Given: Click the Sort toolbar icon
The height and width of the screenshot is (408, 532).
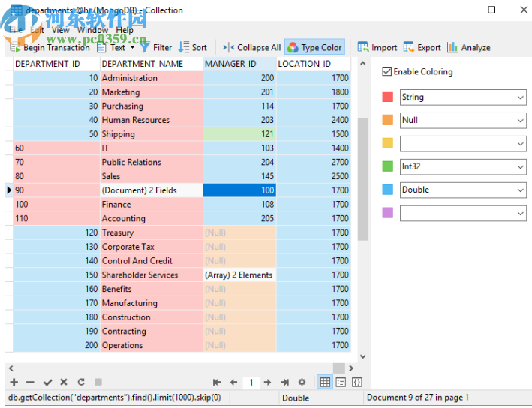Looking at the screenshot, I should click(x=192, y=47).
